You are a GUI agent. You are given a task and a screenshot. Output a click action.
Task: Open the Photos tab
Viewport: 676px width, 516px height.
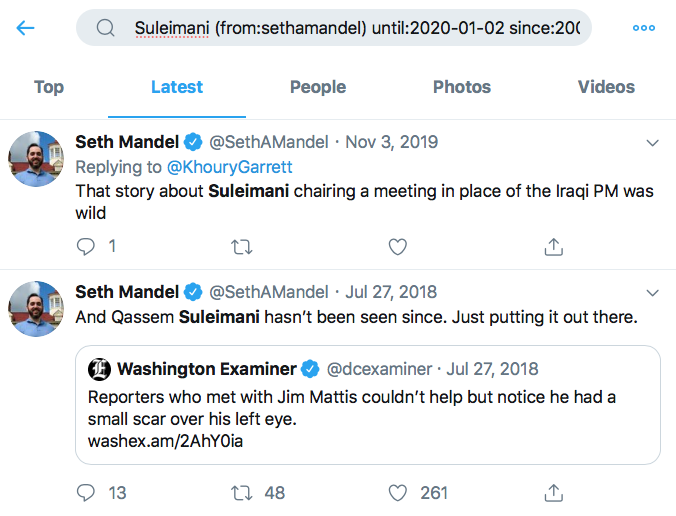[x=462, y=87]
